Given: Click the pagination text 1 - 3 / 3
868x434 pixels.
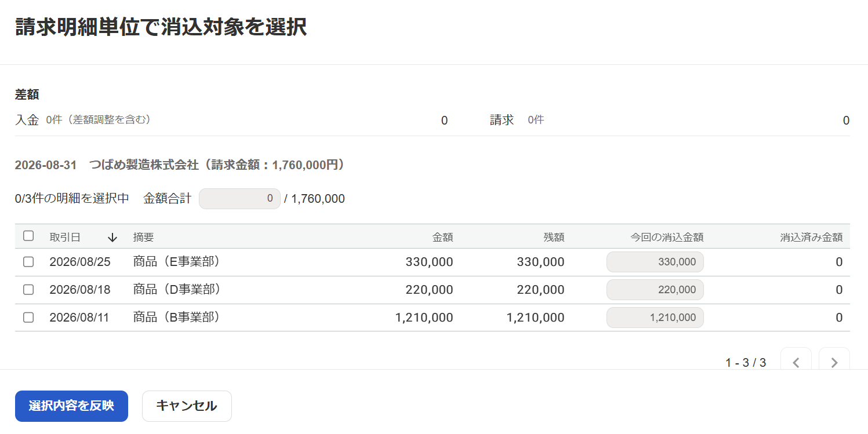Looking at the screenshot, I should pyautogui.click(x=746, y=363).
